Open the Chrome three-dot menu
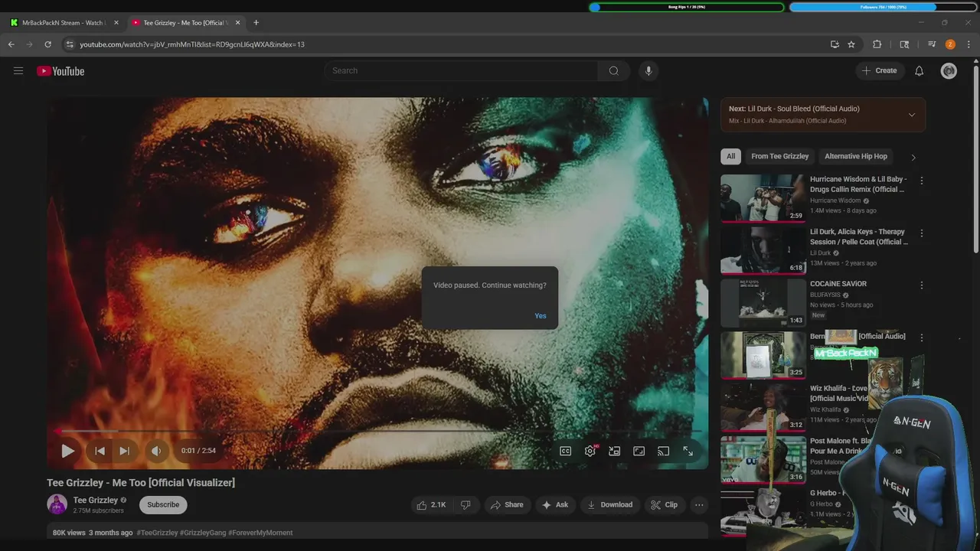980x551 pixels. point(969,44)
